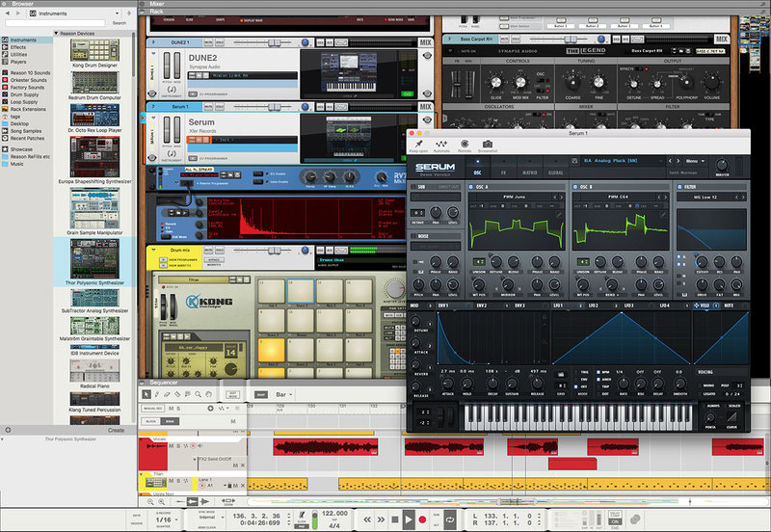This screenshot has height=532, width=771.
Task: Click the Create button in Browser
Action: tap(116, 430)
